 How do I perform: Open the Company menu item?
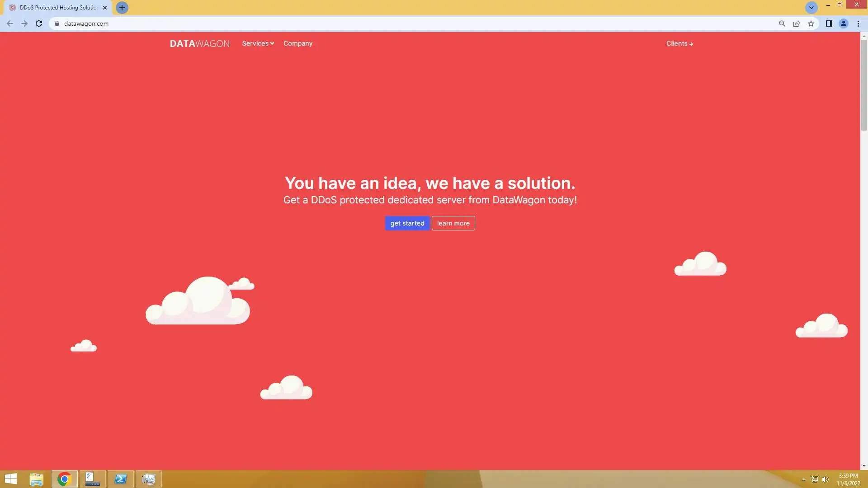298,43
